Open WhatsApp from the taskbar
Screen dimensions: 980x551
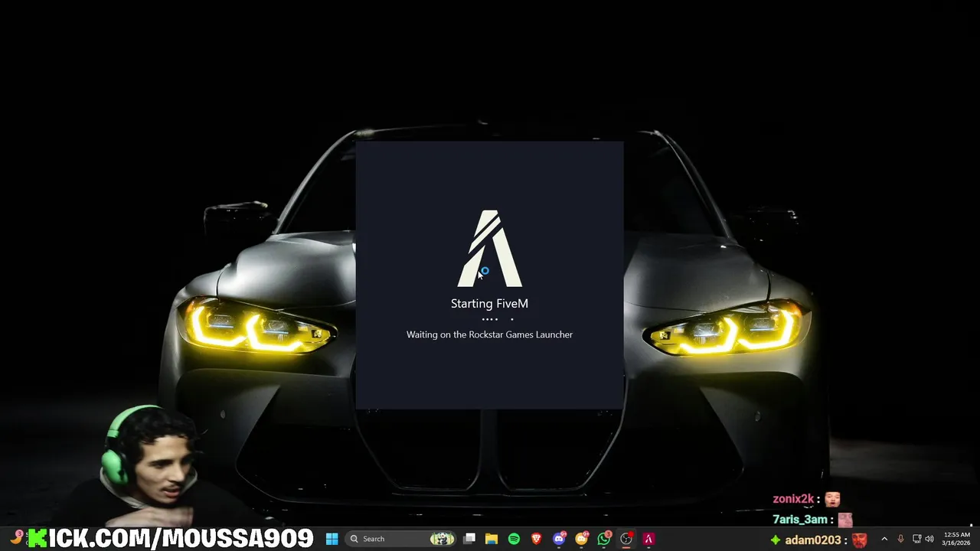coord(604,539)
